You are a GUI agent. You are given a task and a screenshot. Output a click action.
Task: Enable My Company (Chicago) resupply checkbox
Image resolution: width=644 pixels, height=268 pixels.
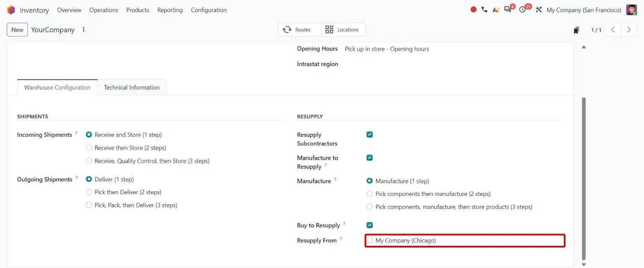369,240
